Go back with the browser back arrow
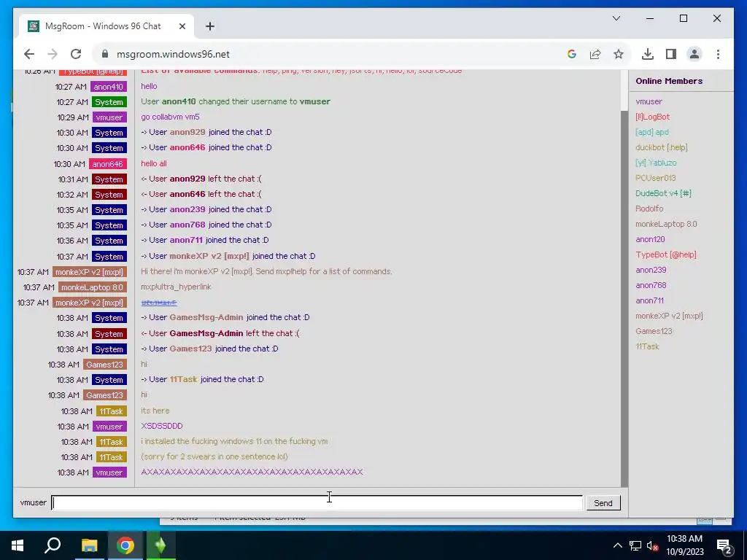747x560 pixels. pyautogui.click(x=29, y=54)
